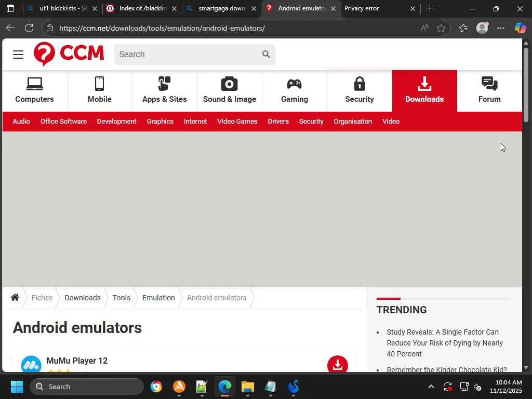
Task: Open Study Reveals trending article
Action: 445,343
